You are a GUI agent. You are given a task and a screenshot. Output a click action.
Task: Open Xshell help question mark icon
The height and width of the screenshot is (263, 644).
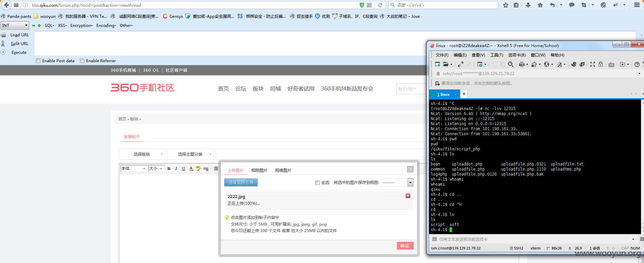(x=637, y=65)
